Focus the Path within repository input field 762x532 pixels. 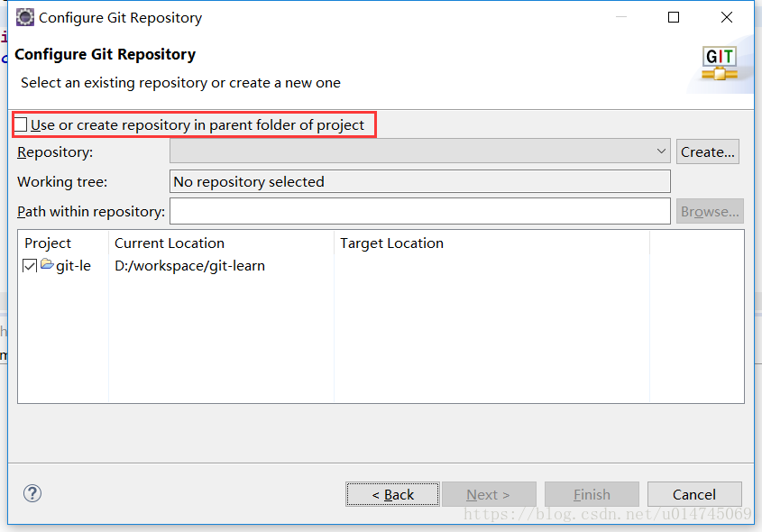[x=420, y=211]
